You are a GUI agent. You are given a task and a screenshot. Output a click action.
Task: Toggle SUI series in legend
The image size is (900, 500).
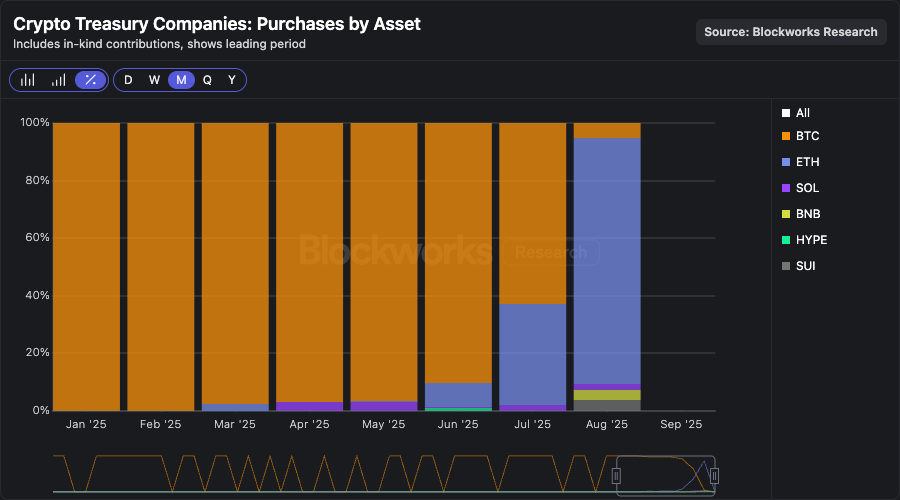[799, 266]
